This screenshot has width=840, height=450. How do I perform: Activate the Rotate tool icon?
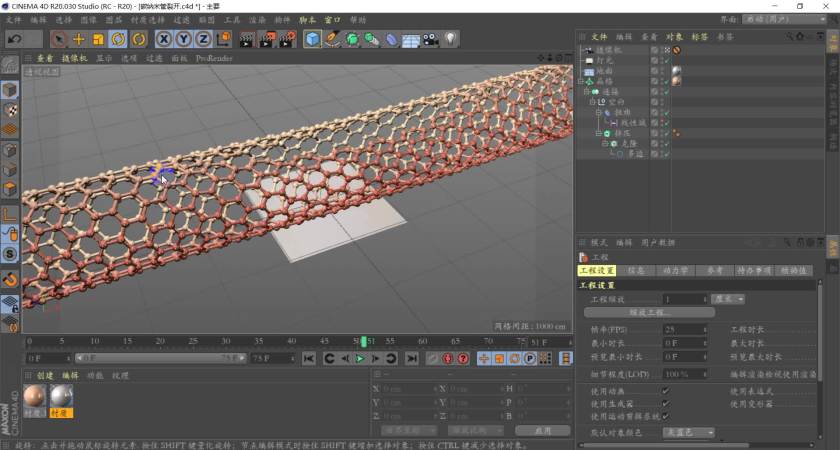pos(118,39)
